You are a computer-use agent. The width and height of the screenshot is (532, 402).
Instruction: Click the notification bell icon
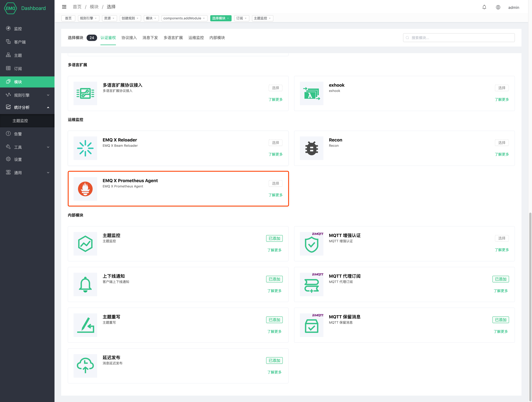[x=484, y=7]
